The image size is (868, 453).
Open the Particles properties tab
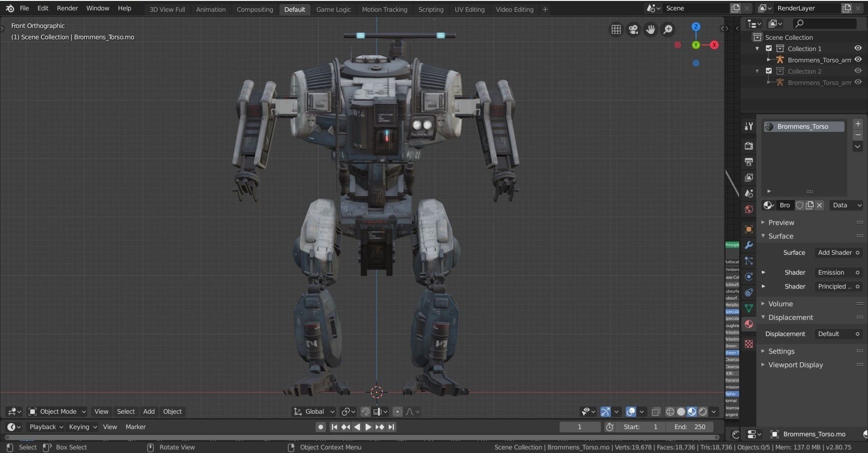pos(749,261)
